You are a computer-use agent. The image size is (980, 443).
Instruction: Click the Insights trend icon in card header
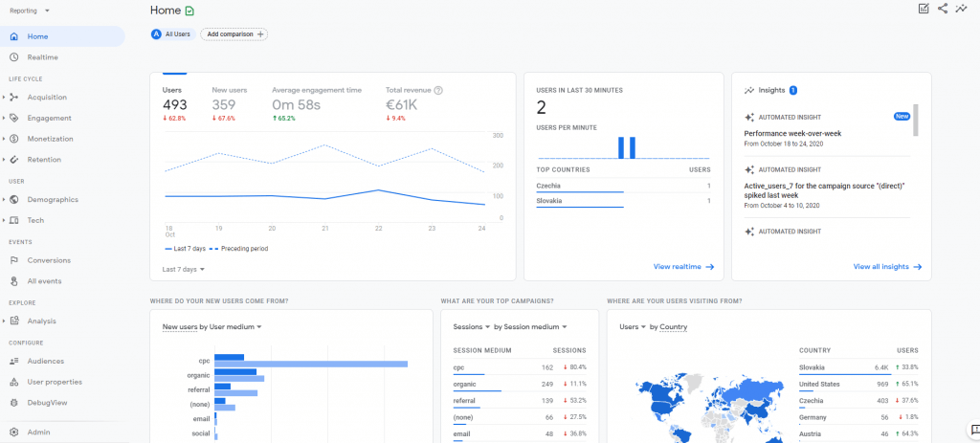coord(749,91)
